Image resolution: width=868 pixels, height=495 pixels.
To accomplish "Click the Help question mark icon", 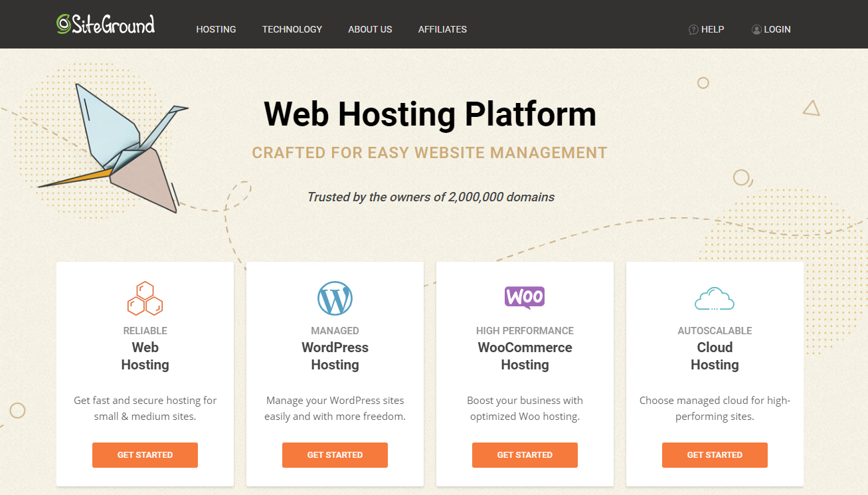I will click(x=693, y=29).
